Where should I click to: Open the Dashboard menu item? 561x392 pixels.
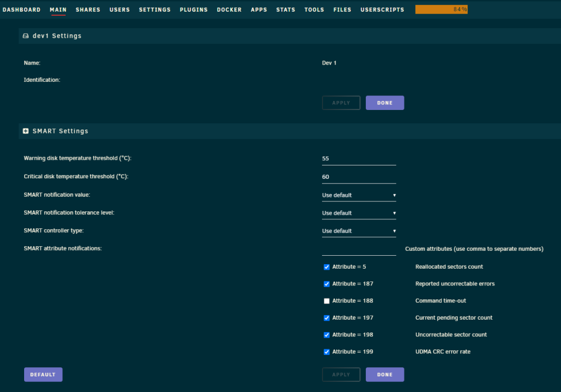[21, 10]
